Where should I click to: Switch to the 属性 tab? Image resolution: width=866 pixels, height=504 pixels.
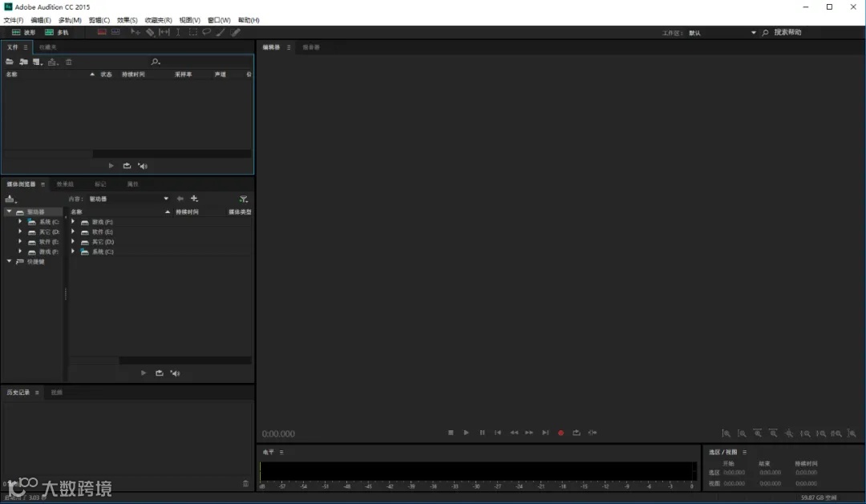[x=132, y=184]
